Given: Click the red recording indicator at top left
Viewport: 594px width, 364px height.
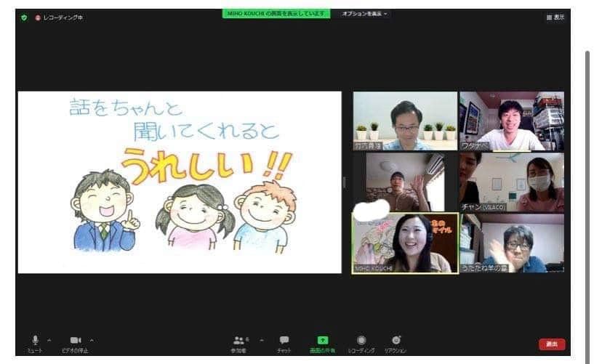Looking at the screenshot, I should pyautogui.click(x=38, y=17).
